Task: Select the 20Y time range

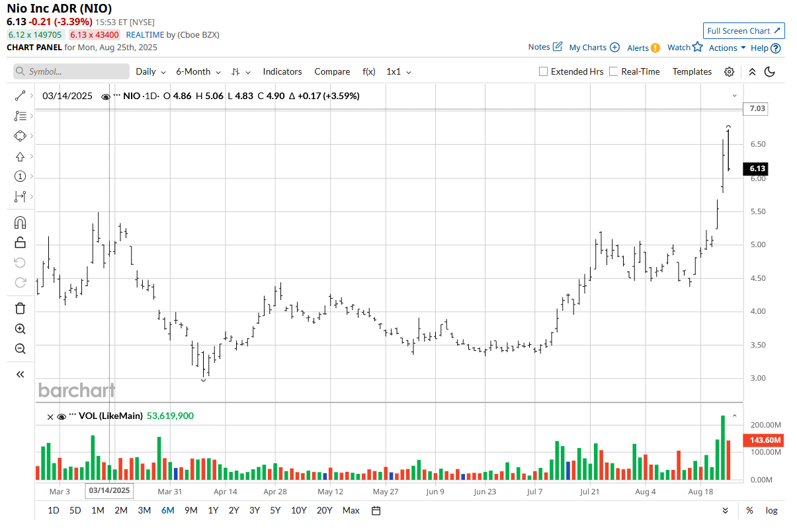Action: 324,510
